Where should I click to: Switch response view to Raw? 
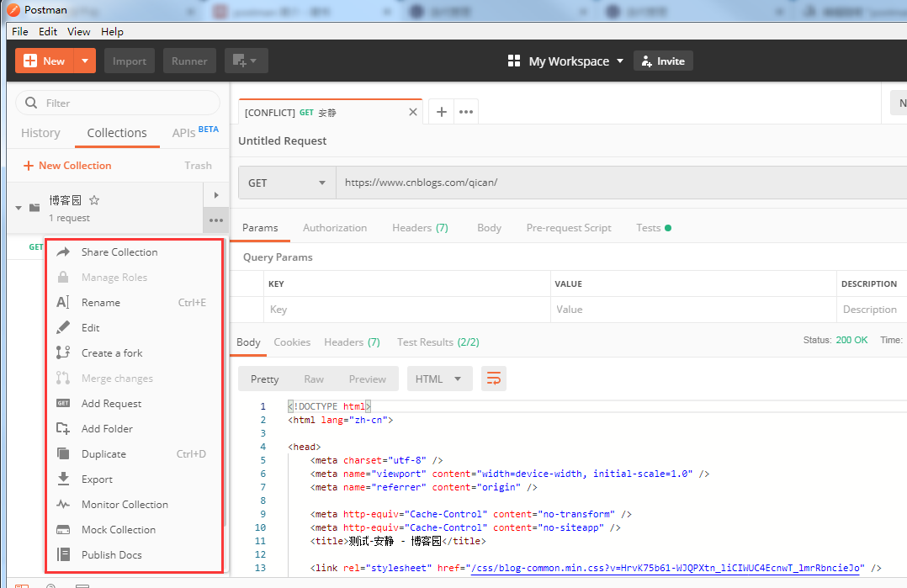(314, 379)
